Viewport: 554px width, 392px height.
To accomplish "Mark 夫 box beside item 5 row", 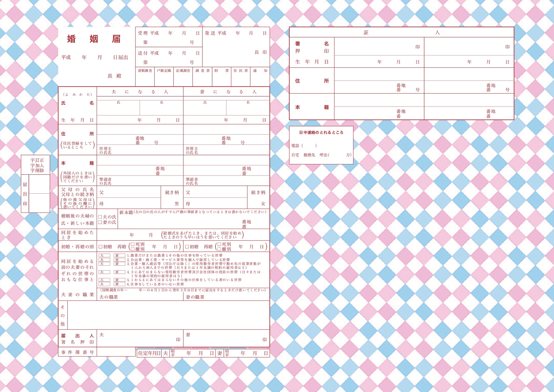I will pyautogui.click(x=104, y=280).
